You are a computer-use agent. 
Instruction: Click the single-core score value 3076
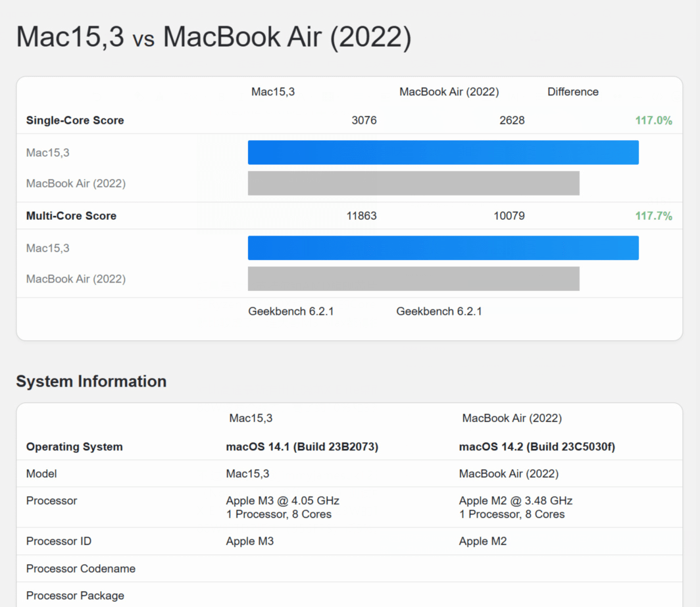tap(364, 120)
